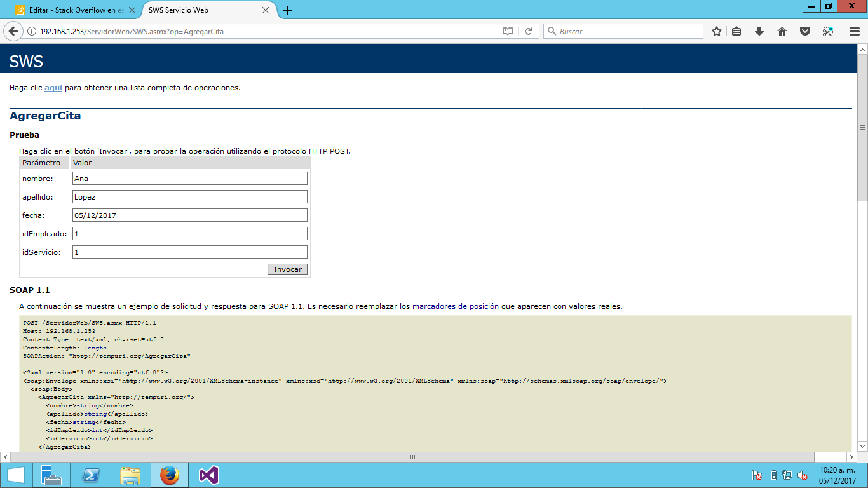
Task: Click the '<fecha>string</fecha>' XML line
Action: pos(86,422)
